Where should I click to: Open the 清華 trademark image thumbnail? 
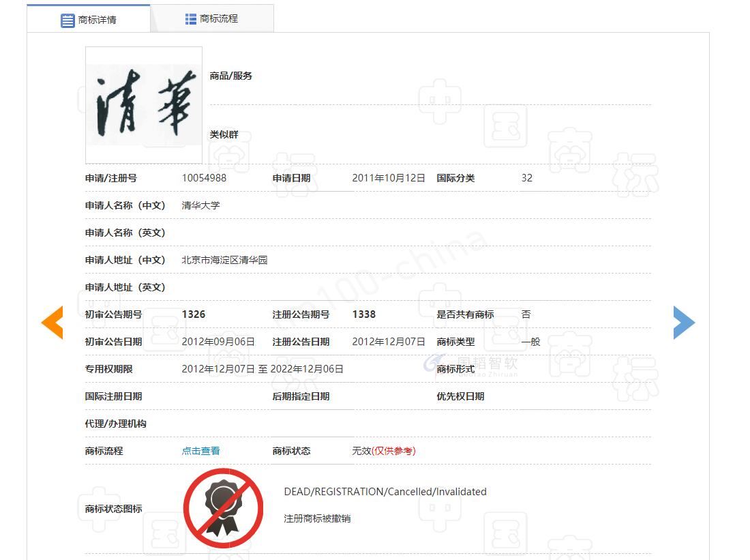point(144,105)
